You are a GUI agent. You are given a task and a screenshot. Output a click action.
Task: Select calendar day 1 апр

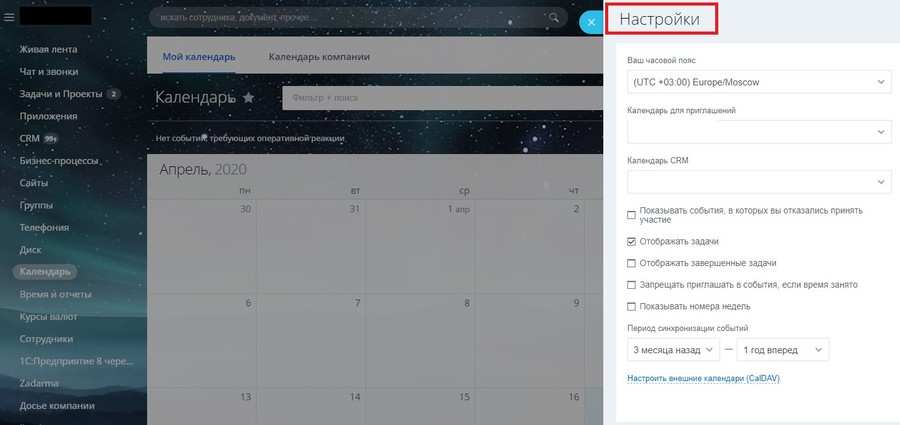[459, 210]
